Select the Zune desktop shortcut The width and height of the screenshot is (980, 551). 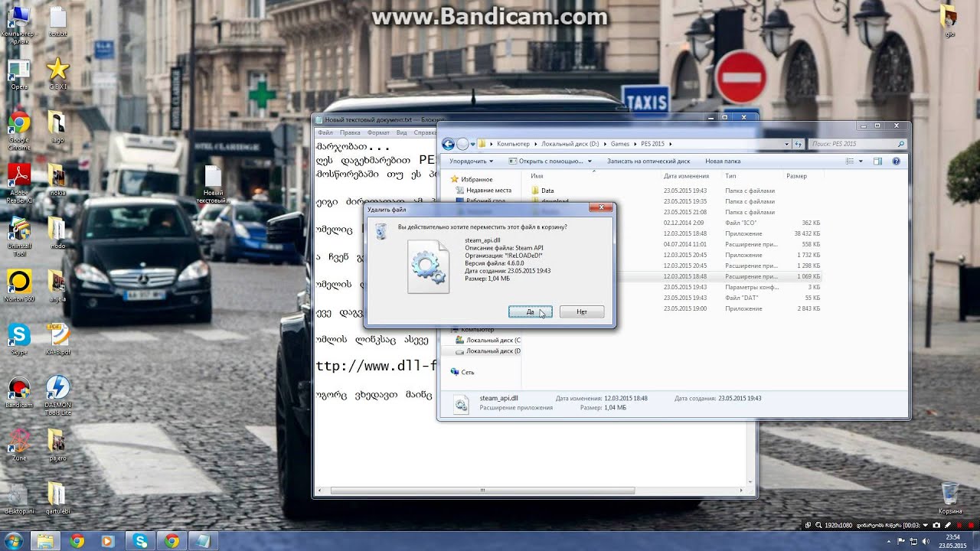point(18,445)
